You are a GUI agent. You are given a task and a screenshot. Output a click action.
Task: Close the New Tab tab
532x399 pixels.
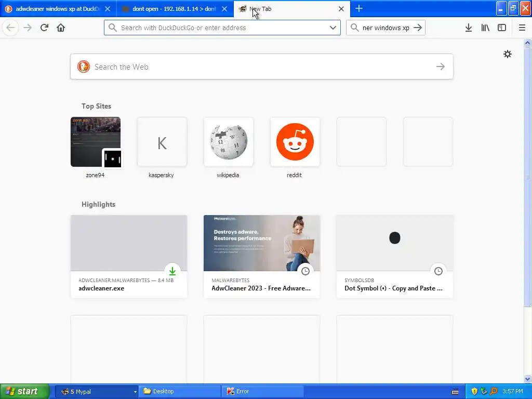pyautogui.click(x=341, y=9)
